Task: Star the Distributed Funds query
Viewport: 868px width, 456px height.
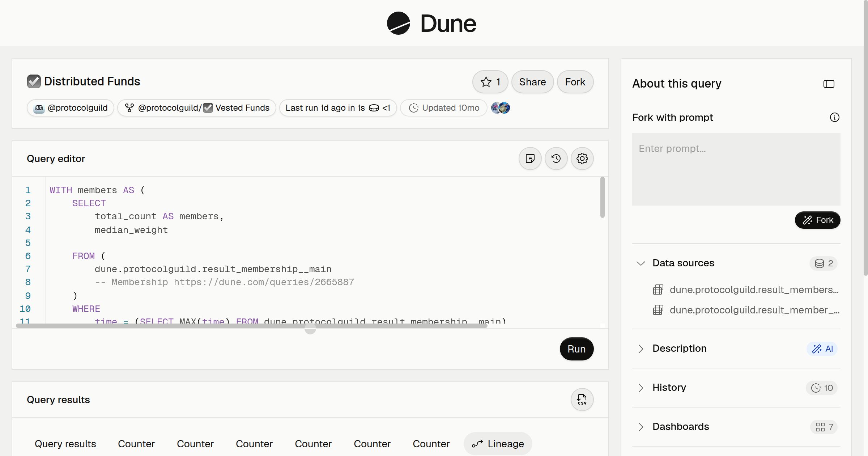Action: 490,82
